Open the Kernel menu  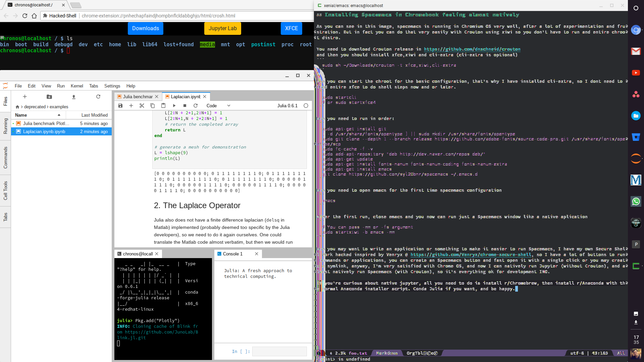tap(77, 86)
